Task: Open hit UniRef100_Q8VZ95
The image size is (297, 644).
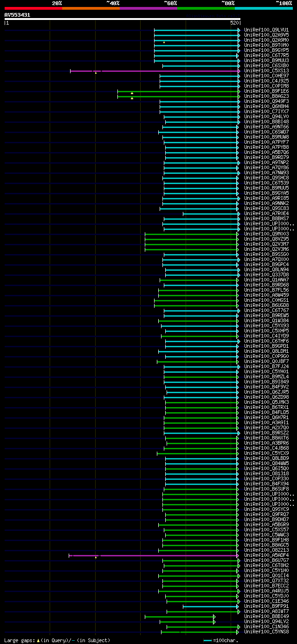Action: [x=266, y=239]
